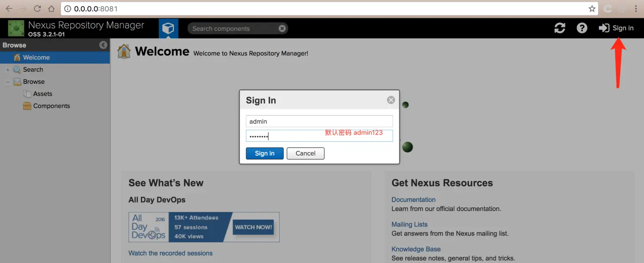This screenshot has width=644, height=263.
Task: Click the blue Sign in button
Action: (x=264, y=153)
